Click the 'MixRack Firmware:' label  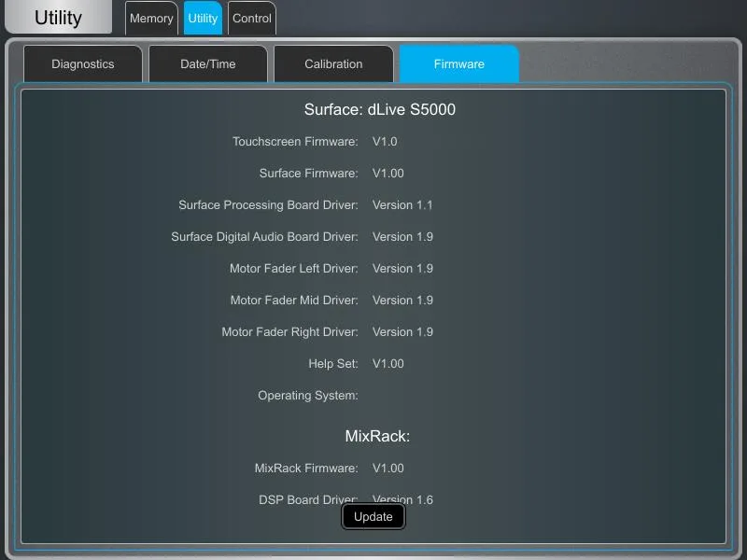pos(306,469)
